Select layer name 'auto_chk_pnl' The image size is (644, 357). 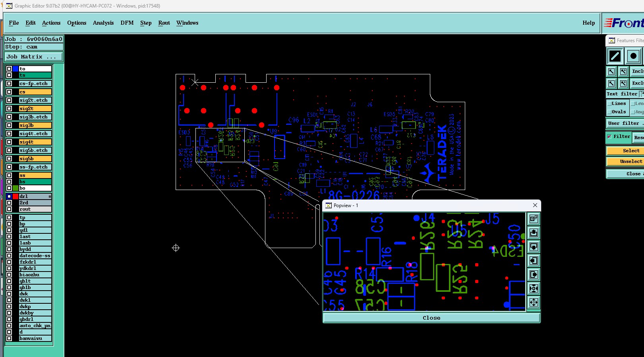point(35,326)
